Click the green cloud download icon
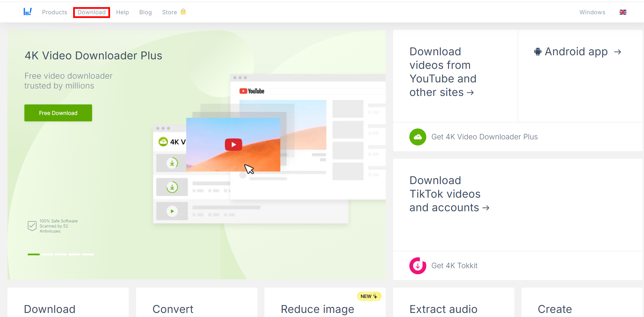The image size is (644, 317). [x=418, y=137]
